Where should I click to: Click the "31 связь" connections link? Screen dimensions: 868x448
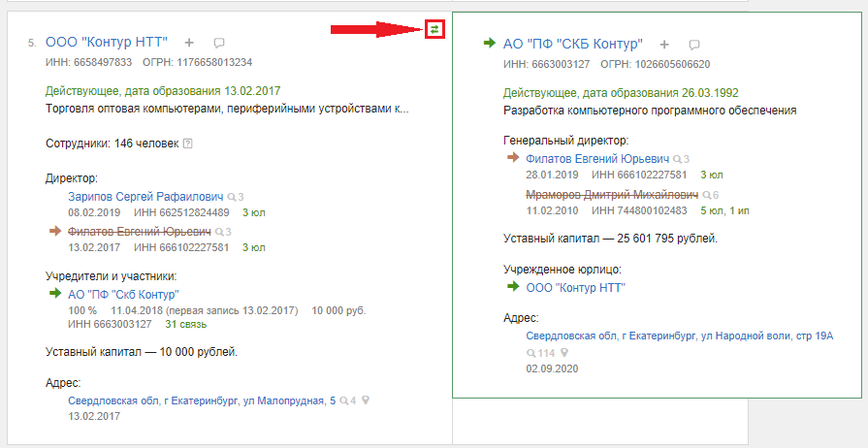tap(186, 324)
